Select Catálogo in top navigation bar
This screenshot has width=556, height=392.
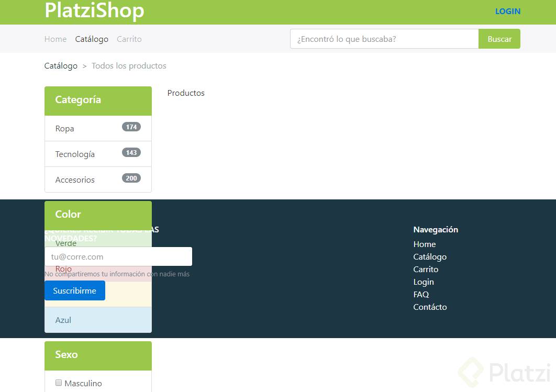(x=92, y=39)
